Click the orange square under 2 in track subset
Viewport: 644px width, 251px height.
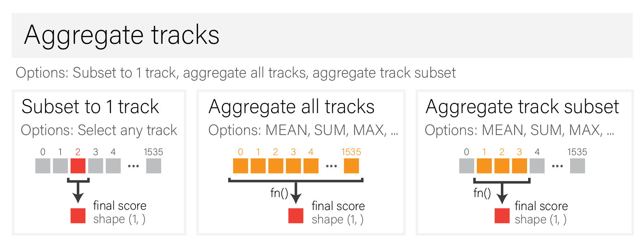tap(502, 166)
